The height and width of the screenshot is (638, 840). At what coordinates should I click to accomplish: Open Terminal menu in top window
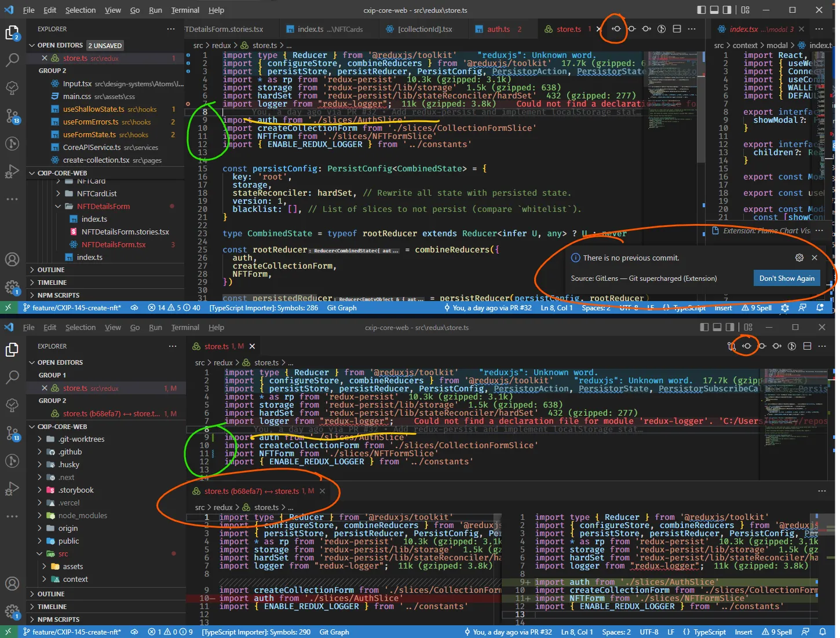click(185, 10)
